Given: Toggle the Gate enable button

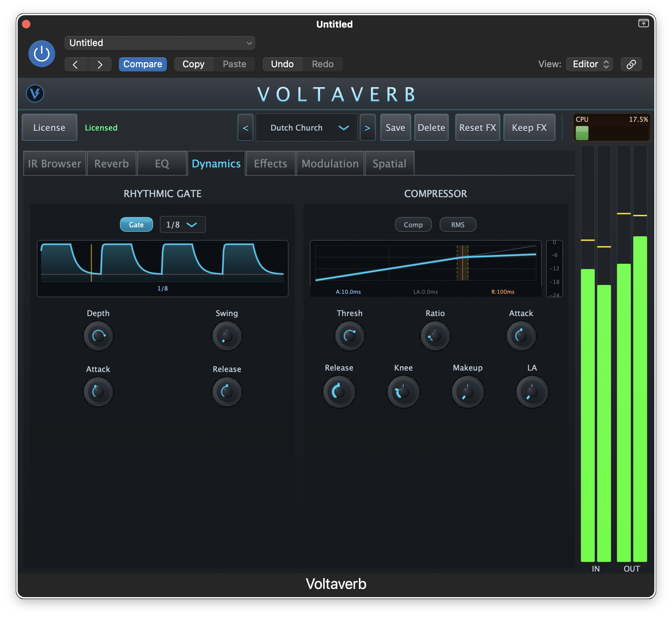Looking at the screenshot, I should (x=136, y=225).
